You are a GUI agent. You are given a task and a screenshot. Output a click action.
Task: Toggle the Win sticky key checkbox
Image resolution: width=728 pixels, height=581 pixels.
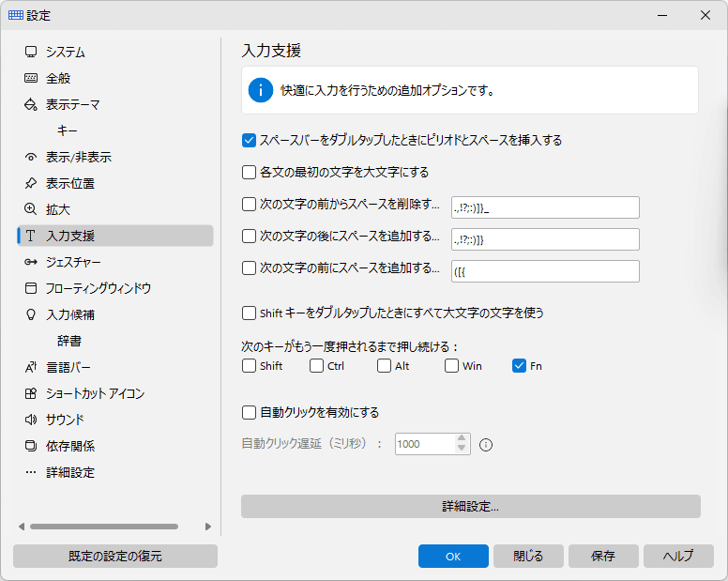452,366
